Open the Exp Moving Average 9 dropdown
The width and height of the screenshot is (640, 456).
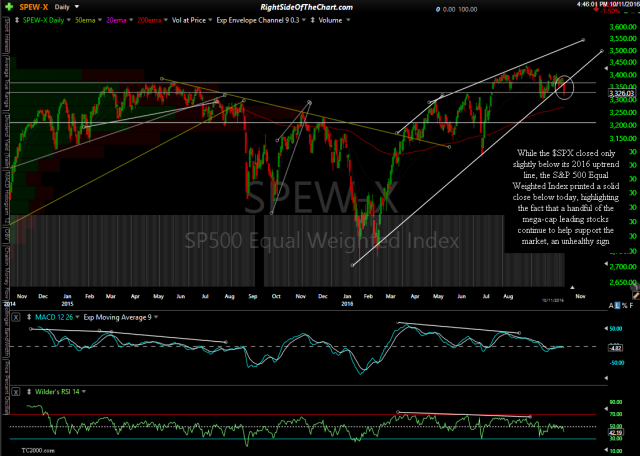(x=156, y=317)
